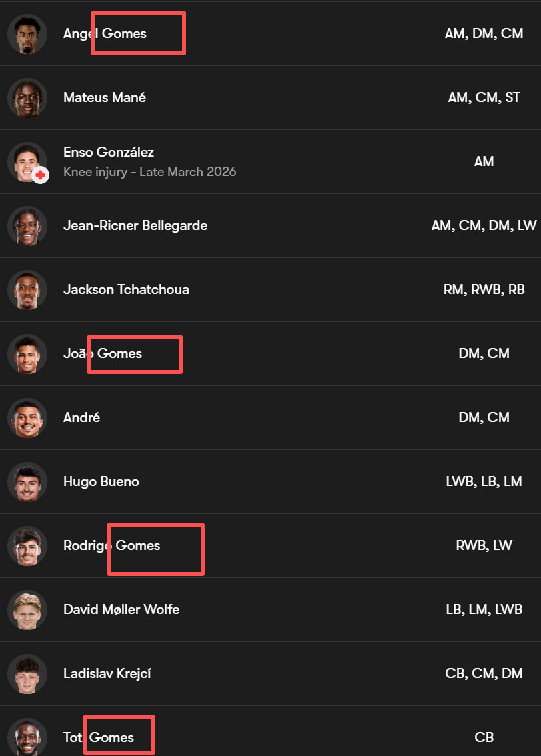Open Ladislav Krejcí's player page
Image resolution: width=541 pixels, height=756 pixels.
[x=107, y=673]
